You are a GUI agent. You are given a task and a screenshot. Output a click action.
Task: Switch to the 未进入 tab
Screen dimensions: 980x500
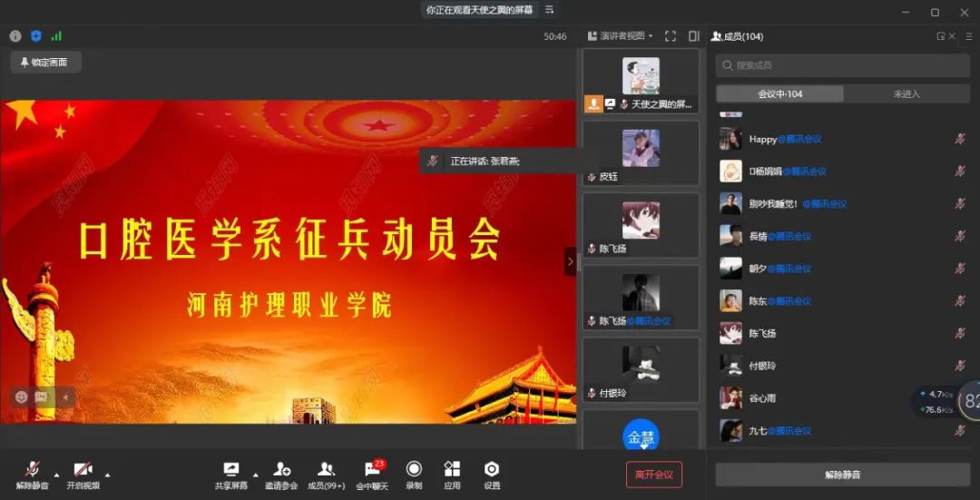[x=906, y=94]
